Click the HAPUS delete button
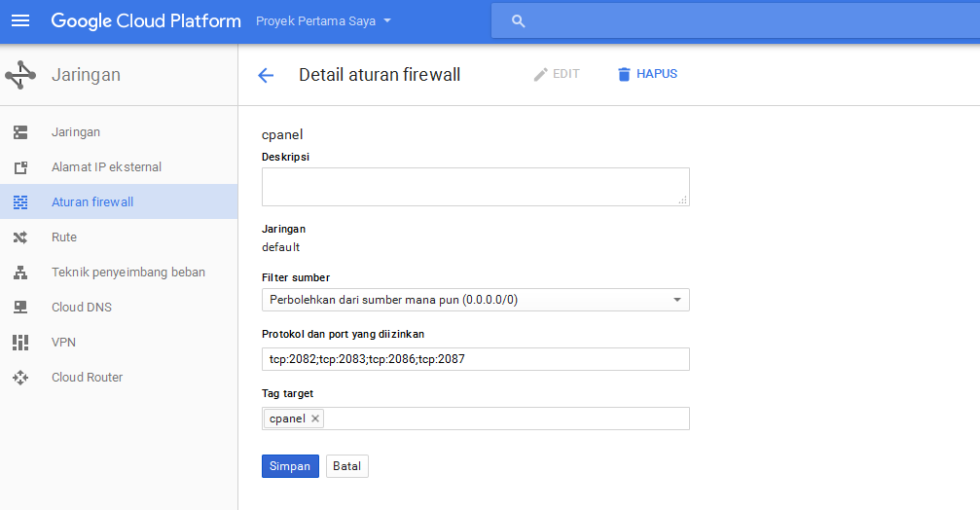Viewport: 980px width, 510px height. pyautogui.click(x=647, y=74)
